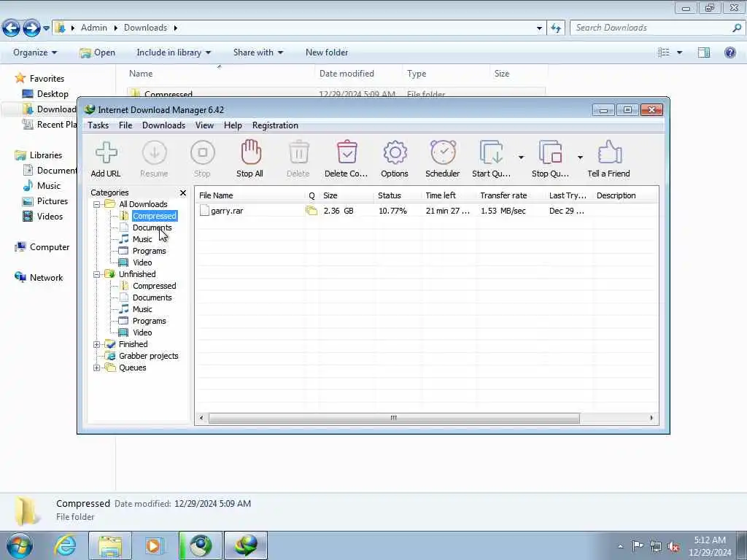Click the Add URL toolbar icon

click(106, 159)
